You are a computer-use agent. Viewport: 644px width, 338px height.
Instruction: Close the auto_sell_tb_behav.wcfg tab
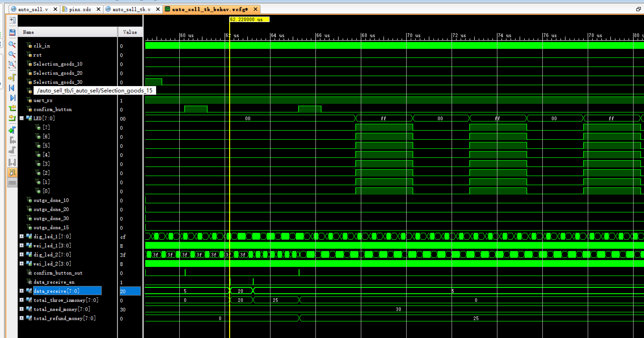[255, 9]
